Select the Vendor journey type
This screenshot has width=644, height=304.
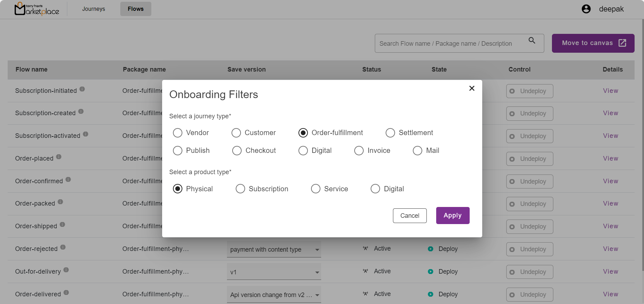click(178, 133)
